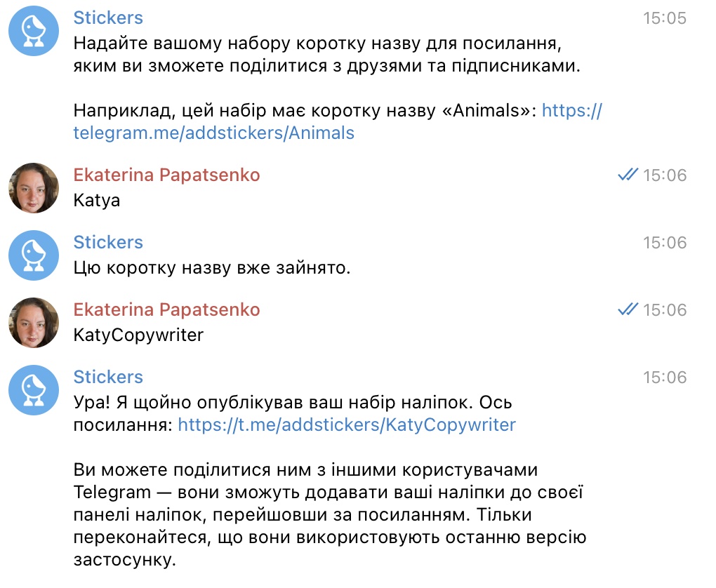Open Ekaterina's profile photo beside "KatyCopywriter" reply

(x=34, y=323)
